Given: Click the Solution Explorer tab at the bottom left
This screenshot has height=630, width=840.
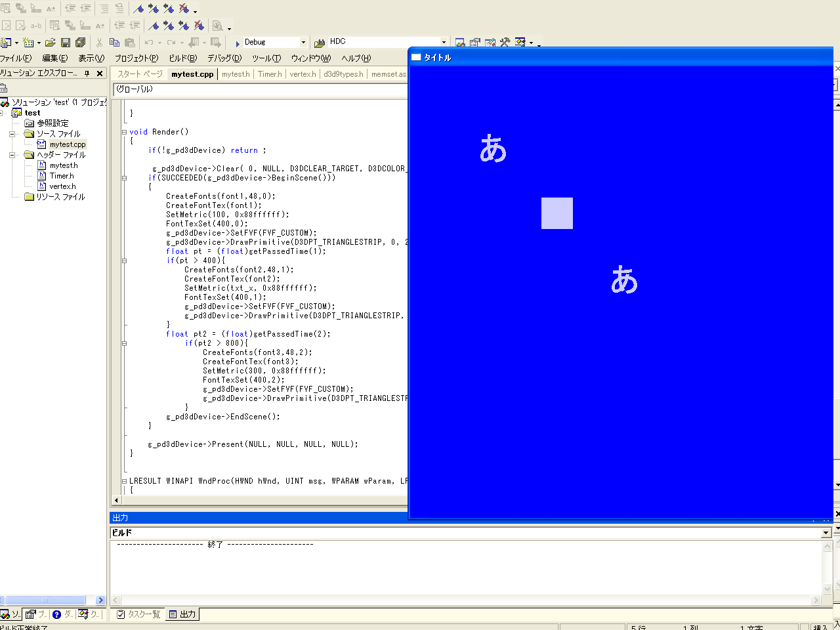Looking at the screenshot, I should click(10, 614).
